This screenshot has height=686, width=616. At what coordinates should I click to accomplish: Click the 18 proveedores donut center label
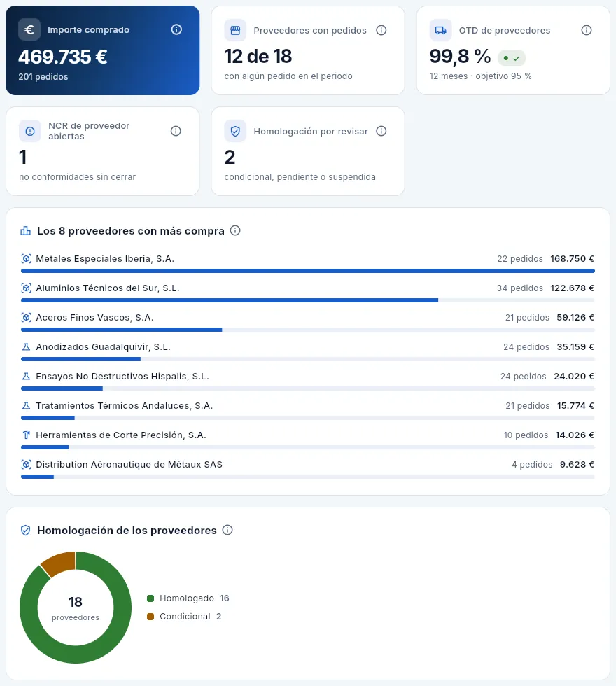tap(76, 608)
